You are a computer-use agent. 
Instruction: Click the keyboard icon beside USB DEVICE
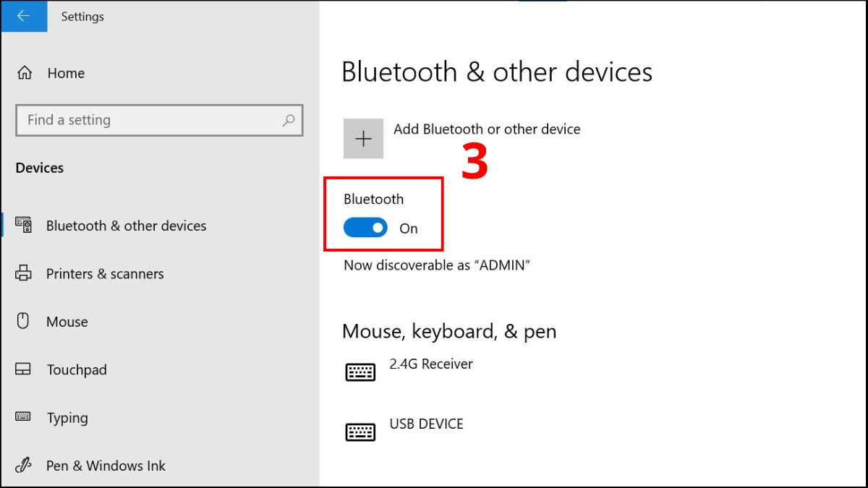click(362, 430)
